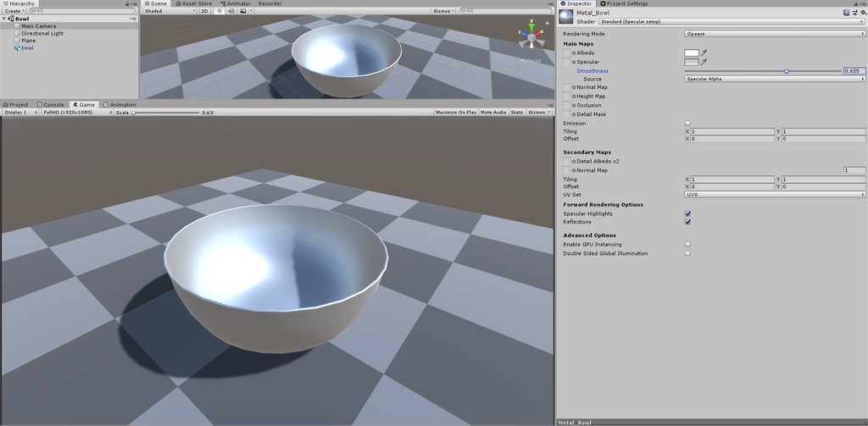The height and width of the screenshot is (426, 868).
Task: Switch to the Project tab
Action: tap(16, 104)
